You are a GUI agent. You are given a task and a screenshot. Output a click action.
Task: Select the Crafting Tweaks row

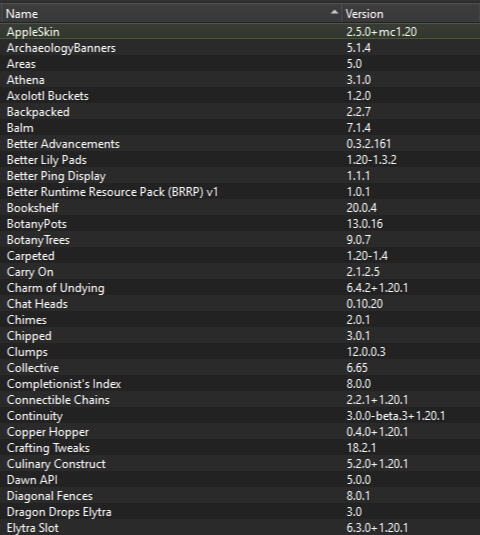tap(240, 448)
